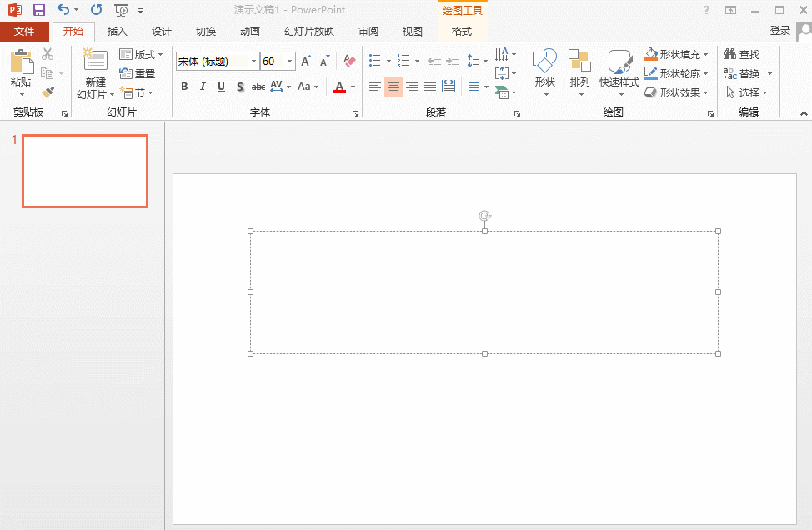Switch to the Slide Show tab (幻灯片放映)
812x530 pixels.
tap(309, 32)
